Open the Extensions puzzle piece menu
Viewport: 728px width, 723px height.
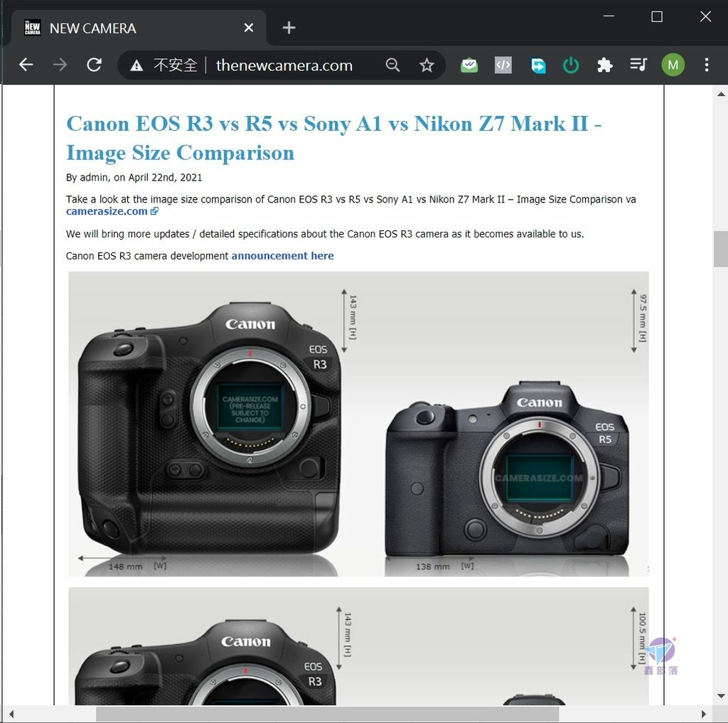tap(604, 65)
